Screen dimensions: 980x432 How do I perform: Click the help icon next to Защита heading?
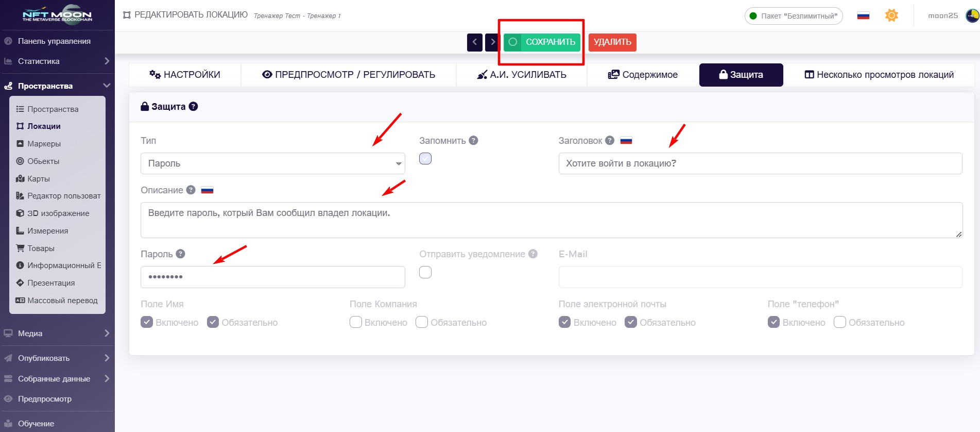coord(193,106)
